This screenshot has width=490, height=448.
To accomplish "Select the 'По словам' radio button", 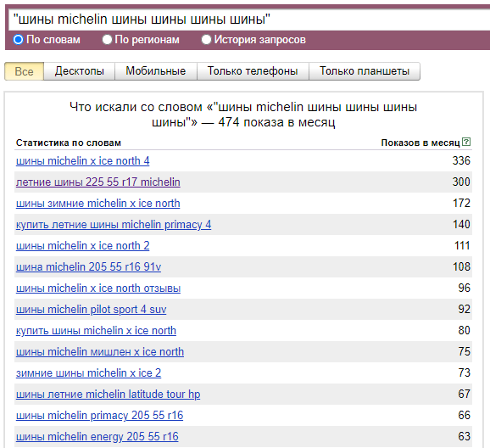I will [x=18, y=40].
